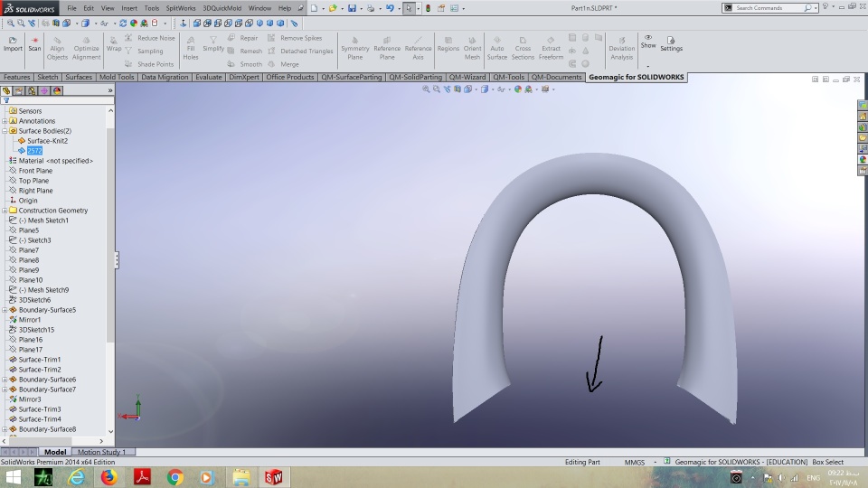Screen dimensions: 868x488
Task: Click the Zoom to Fit icon in viewport toolbar
Action: click(426, 89)
